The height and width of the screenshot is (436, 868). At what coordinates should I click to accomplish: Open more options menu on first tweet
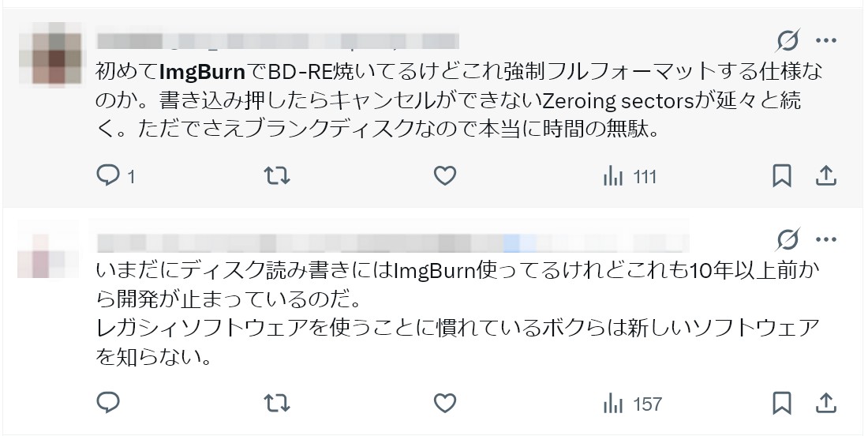point(826,40)
